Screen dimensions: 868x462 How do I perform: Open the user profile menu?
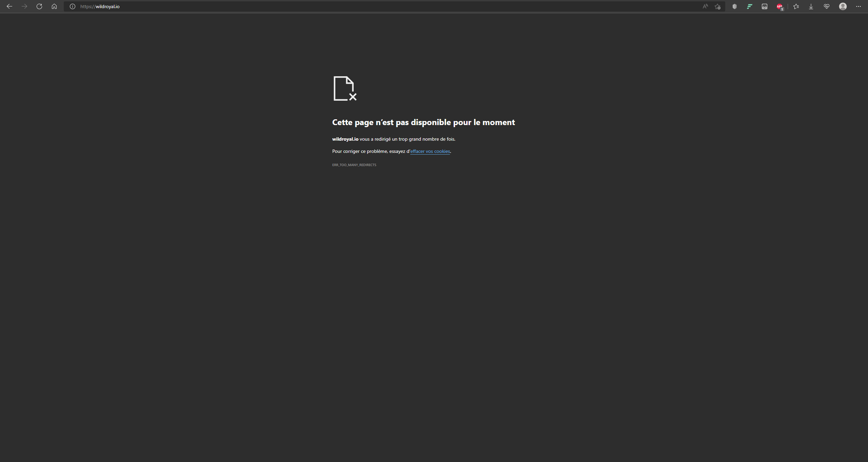pos(843,6)
